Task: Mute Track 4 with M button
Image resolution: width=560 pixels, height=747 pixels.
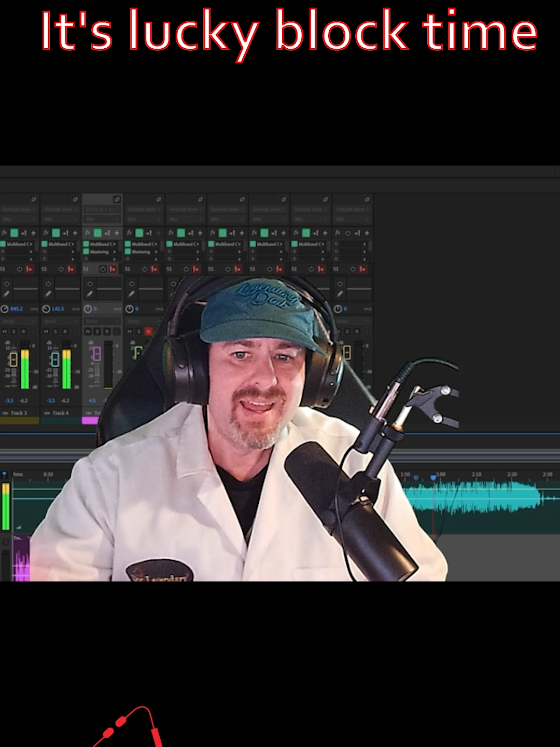Action: pos(46,331)
